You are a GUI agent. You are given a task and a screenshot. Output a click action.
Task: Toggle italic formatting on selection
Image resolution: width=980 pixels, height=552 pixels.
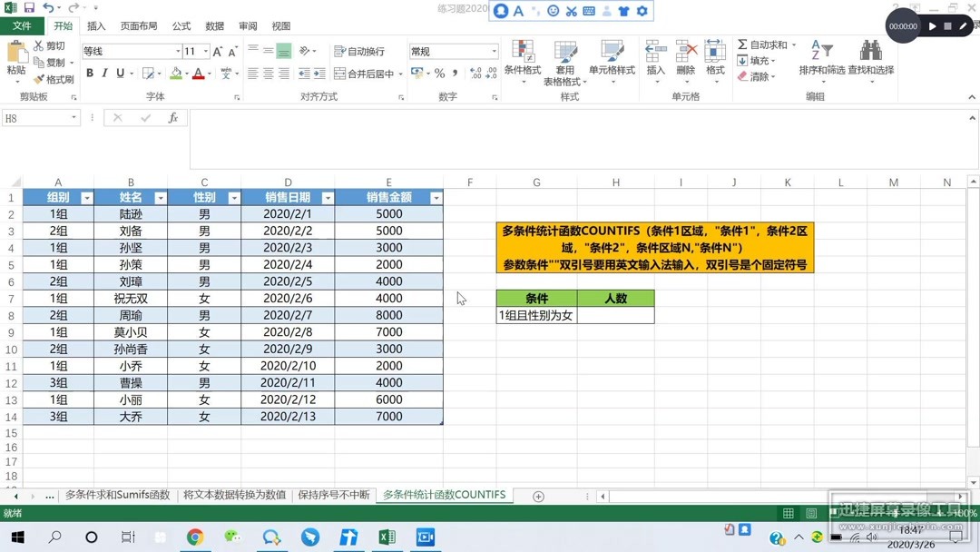[105, 71]
